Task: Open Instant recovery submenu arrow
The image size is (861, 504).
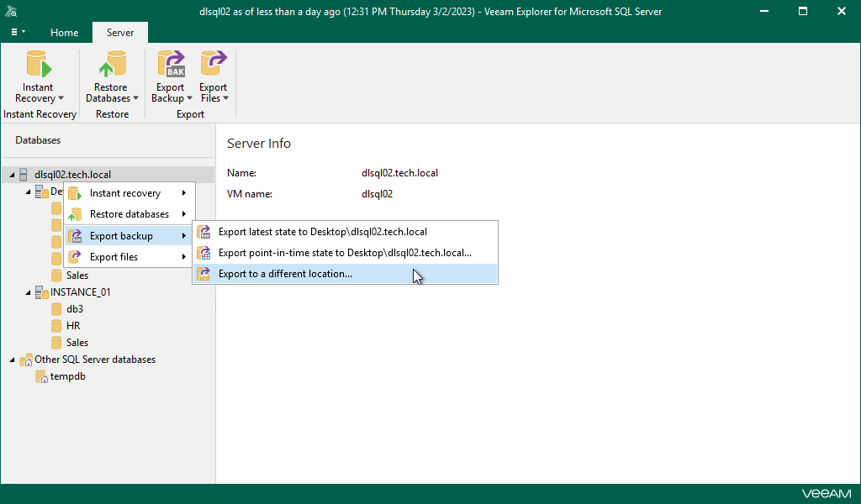Action: tap(184, 193)
